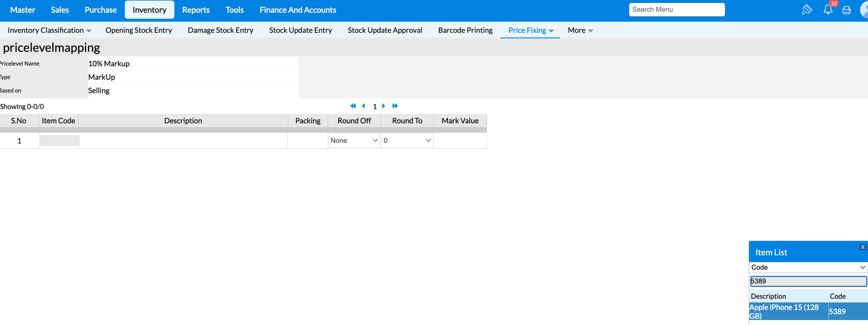Viewport: 868px width, 325px height.
Task: Go to first page arrow
Action: click(x=353, y=106)
